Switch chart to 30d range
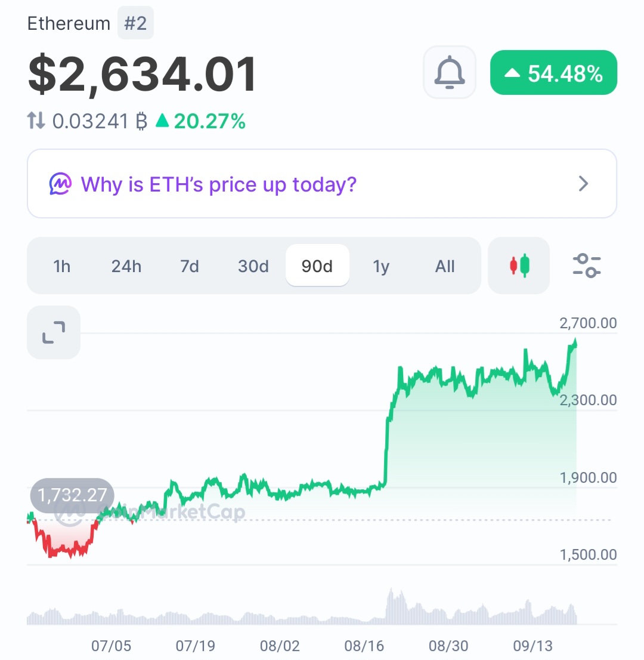This screenshot has height=660, width=644. click(253, 266)
